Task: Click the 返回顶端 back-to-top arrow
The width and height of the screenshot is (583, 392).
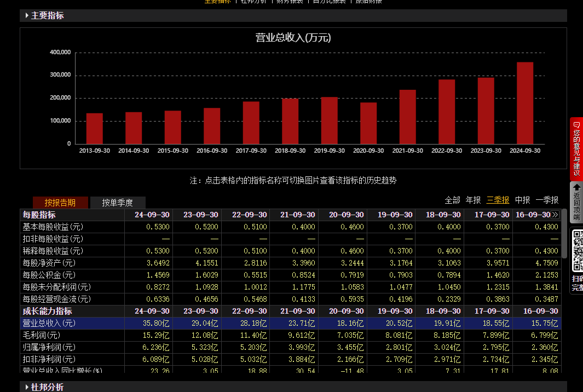Action: pos(576,202)
